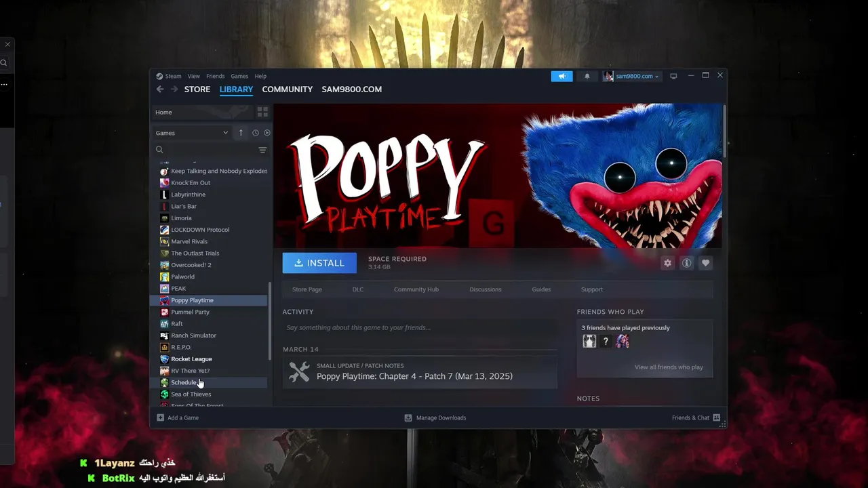Click the Raft game icon
Viewport: 868px width, 488px height.
tap(164, 324)
